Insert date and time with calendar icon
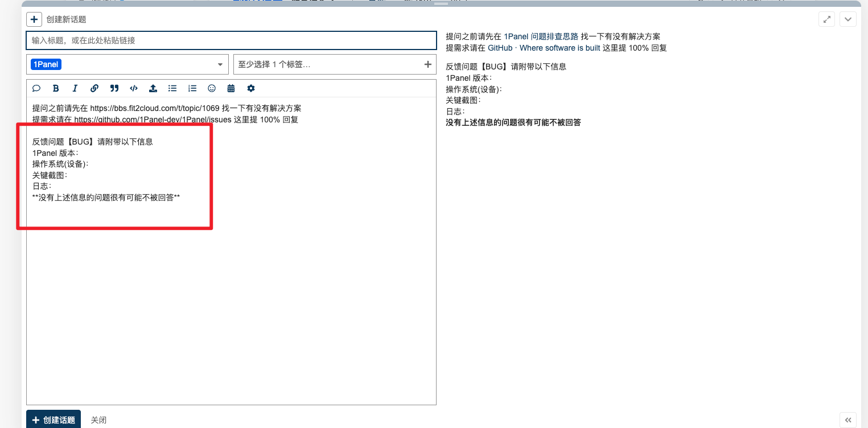 [x=231, y=88]
